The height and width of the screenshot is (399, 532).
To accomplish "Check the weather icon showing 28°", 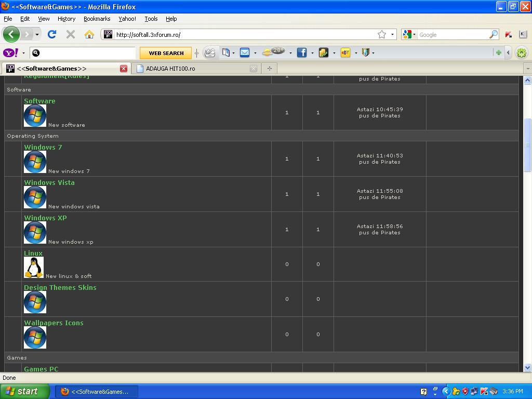I will pyautogui.click(x=273, y=52).
